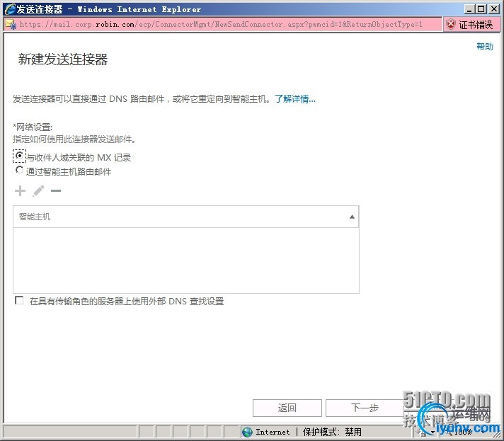Viewport: 504px width, 441px height.
Task: Maximize the Internet Explorer window
Action: (481, 9)
